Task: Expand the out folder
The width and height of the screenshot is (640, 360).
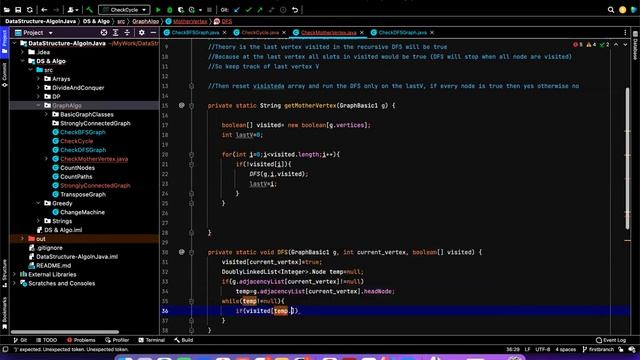Action: pos(22,239)
